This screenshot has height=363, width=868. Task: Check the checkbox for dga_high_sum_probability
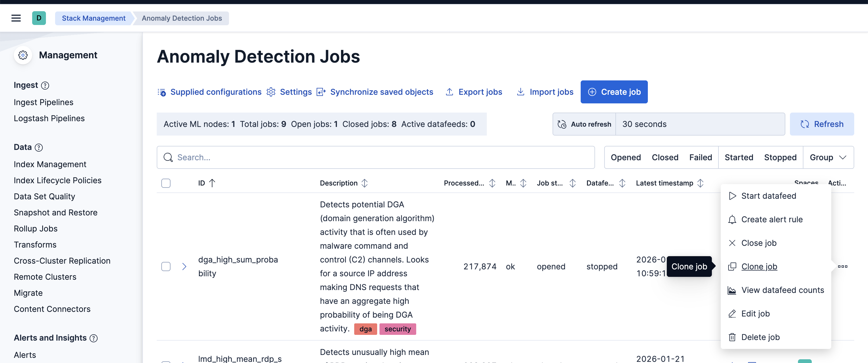click(166, 266)
